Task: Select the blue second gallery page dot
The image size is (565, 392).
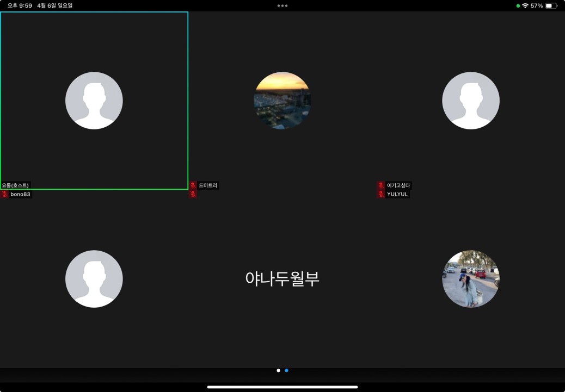Action: [x=286, y=370]
